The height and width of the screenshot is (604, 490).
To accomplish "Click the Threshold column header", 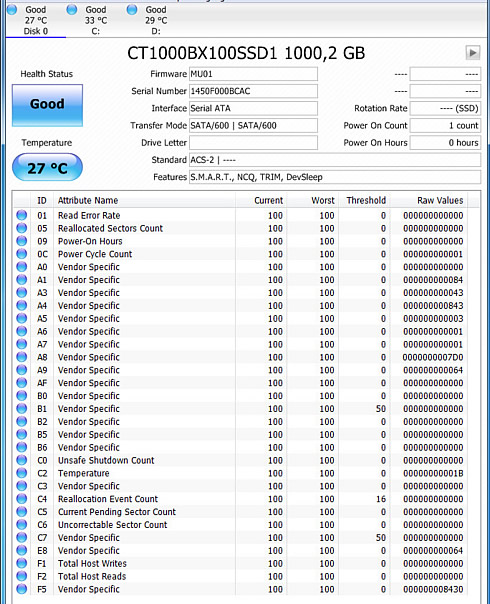I will 364,200.
